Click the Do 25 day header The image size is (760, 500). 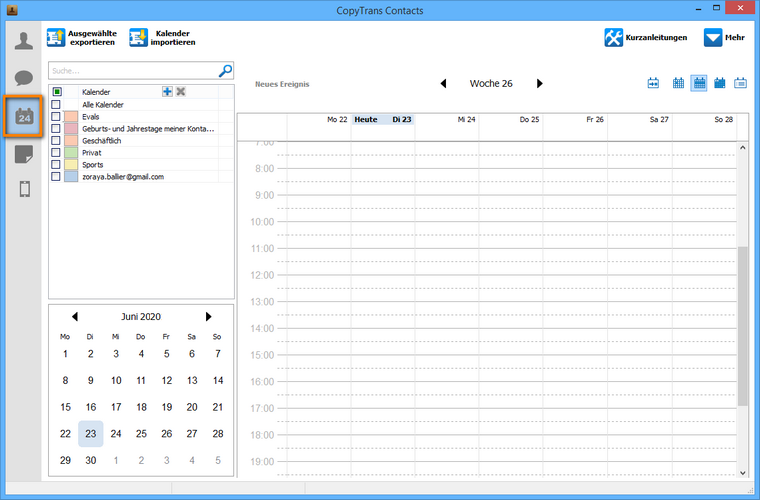coord(529,120)
